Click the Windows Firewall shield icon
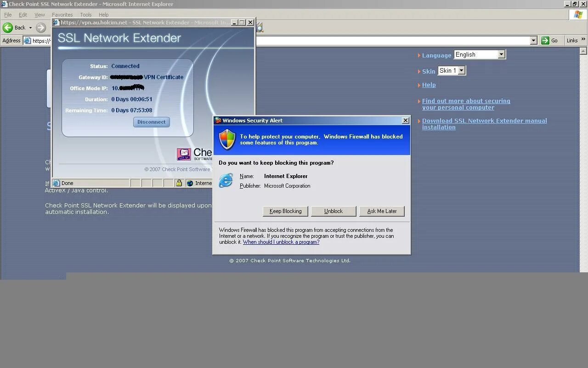Viewport: 588px width, 368px height. coord(227,140)
